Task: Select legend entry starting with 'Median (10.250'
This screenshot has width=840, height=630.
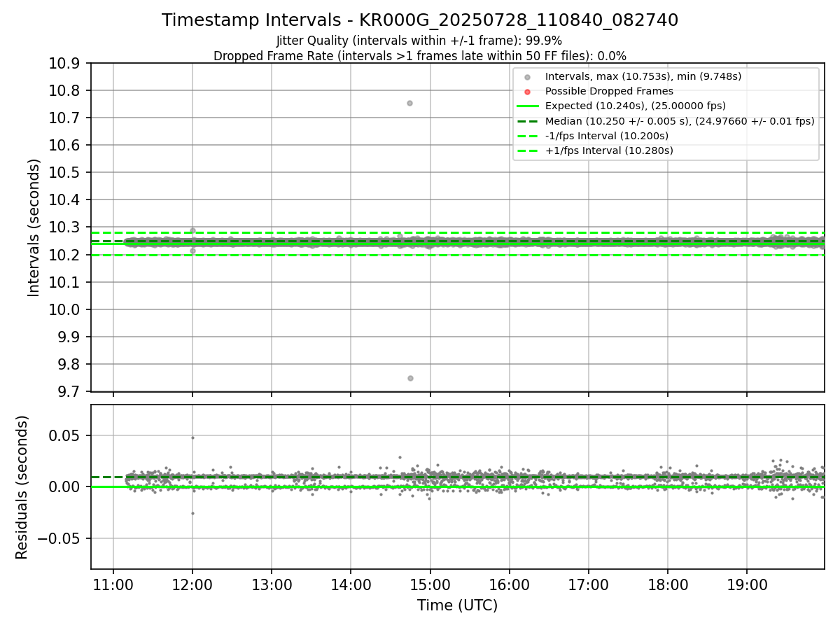Action: [x=680, y=120]
